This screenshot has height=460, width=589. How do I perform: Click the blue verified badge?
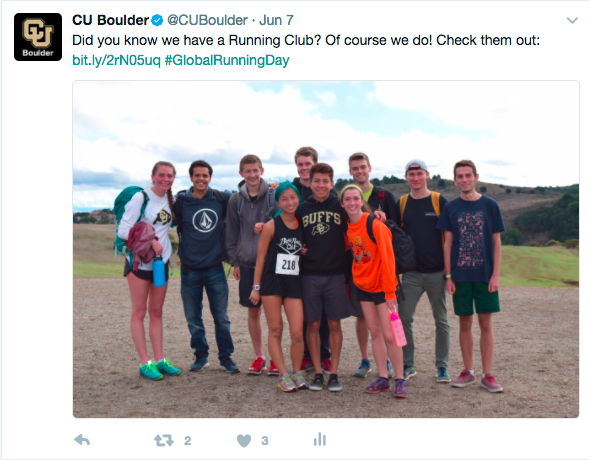(157, 20)
